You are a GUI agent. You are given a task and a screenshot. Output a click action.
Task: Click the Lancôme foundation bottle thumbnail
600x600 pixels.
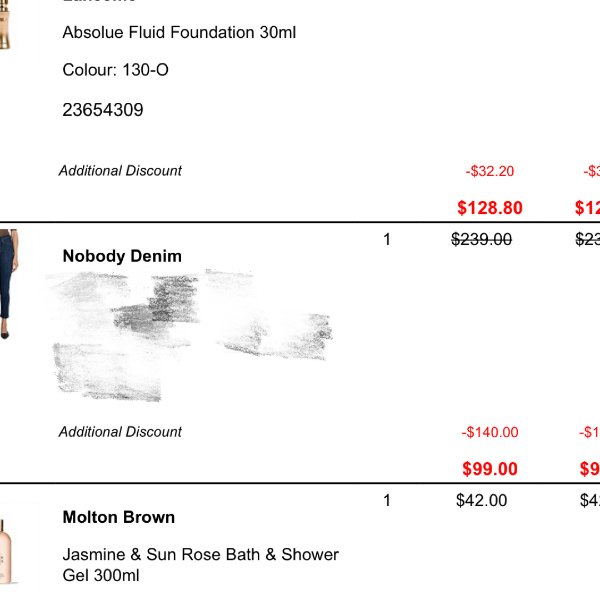pyautogui.click(x=5, y=24)
